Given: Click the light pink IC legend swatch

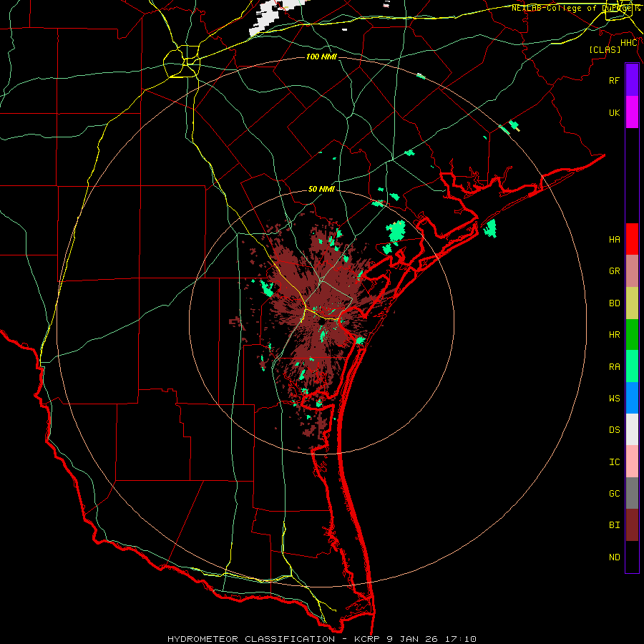Looking at the screenshot, I should click(x=632, y=462).
